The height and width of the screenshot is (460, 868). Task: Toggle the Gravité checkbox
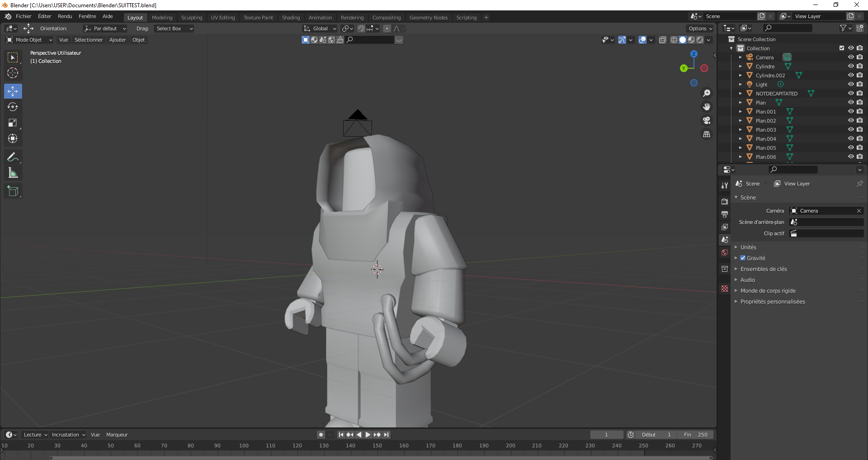click(x=743, y=258)
